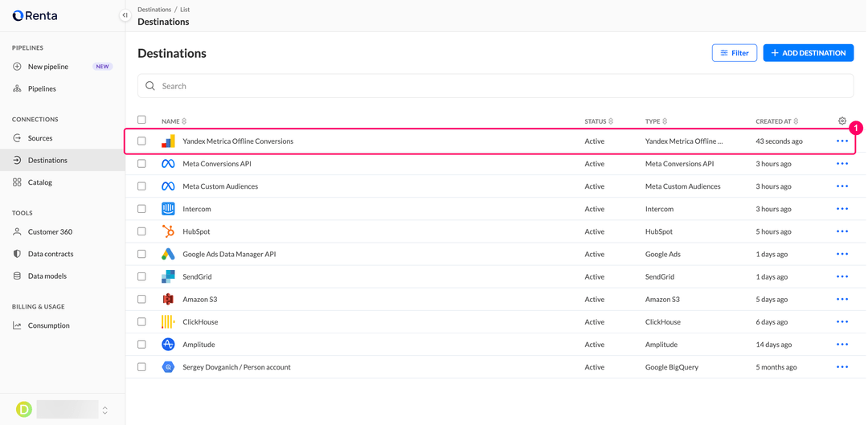
Task: Click the ClickHouse logo icon
Action: tap(168, 321)
